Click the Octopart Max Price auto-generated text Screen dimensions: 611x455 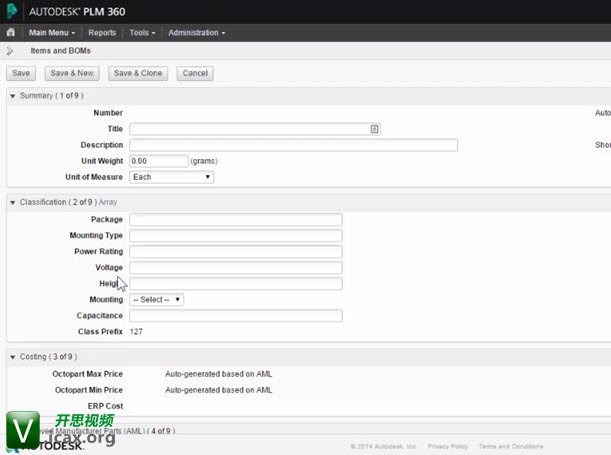pyautogui.click(x=219, y=374)
